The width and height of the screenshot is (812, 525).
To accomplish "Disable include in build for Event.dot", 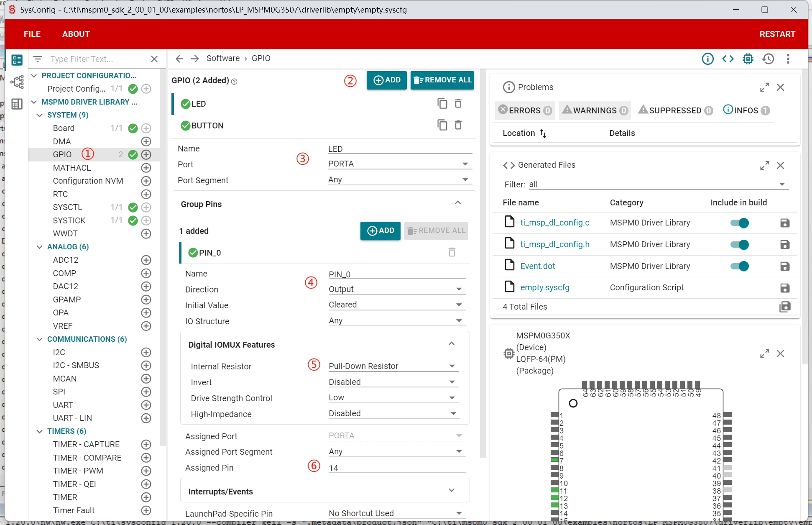I will 739,266.
